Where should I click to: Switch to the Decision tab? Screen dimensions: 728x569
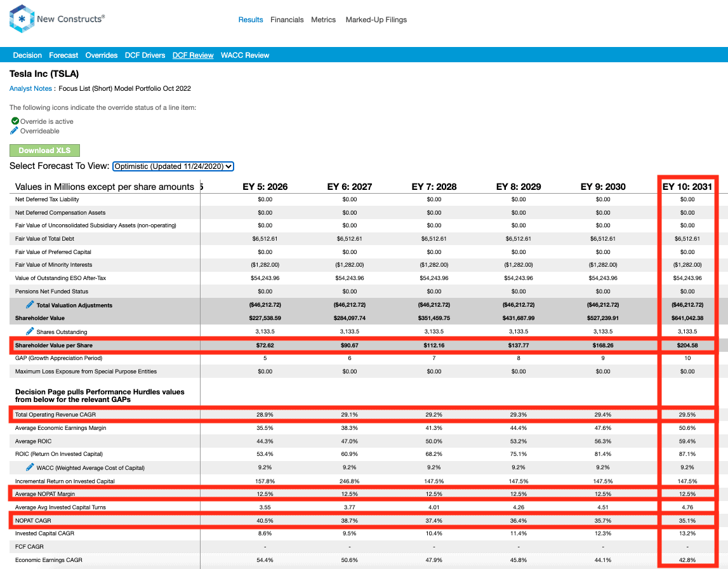click(x=27, y=55)
